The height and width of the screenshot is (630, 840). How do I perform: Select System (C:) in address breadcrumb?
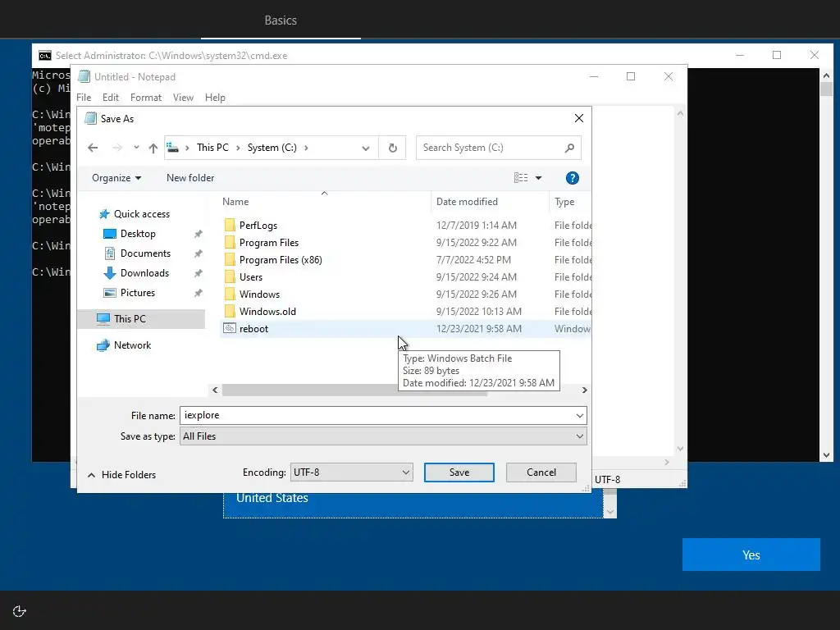pyautogui.click(x=272, y=148)
